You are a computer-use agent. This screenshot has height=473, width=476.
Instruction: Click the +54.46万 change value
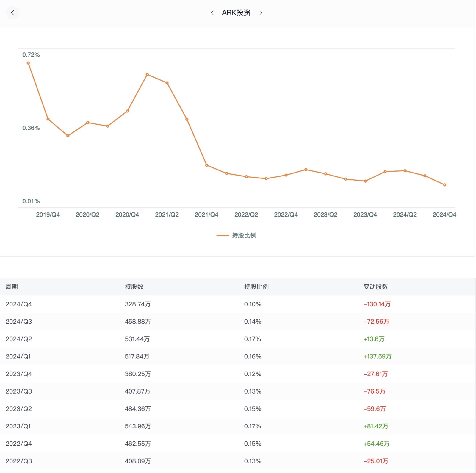[x=376, y=444]
